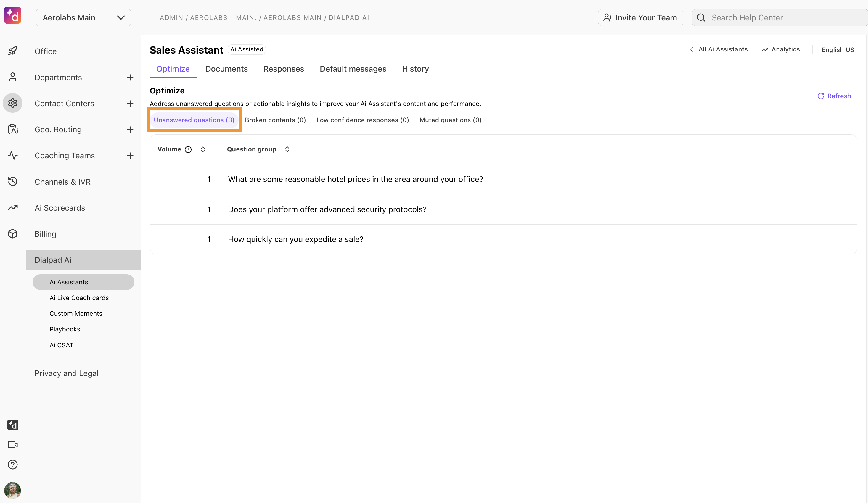Select Muted questions (0) filter
868x503 pixels.
[450, 120]
